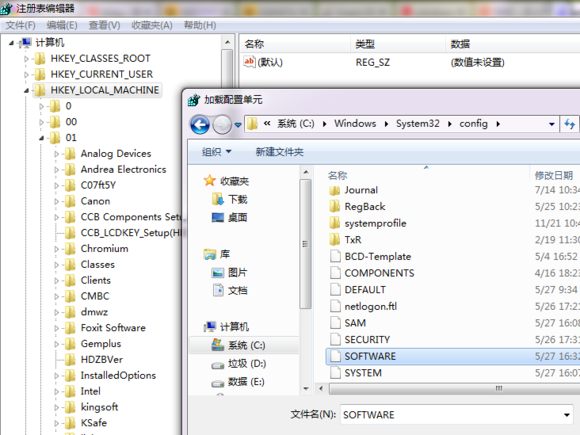Viewport: 580px width, 435px height.
Task: Click the 新建文件夹 new folder button
Action: click(x=279, y=152)
